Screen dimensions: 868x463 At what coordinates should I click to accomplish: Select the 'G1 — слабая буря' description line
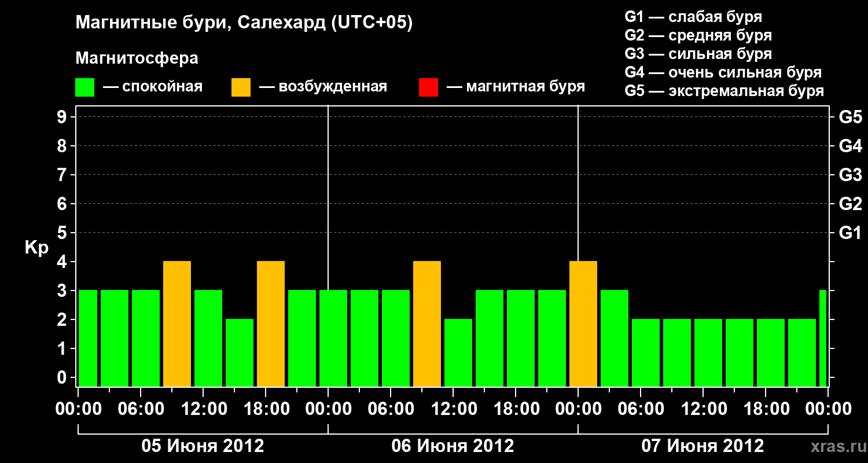(x=693, y=17)
